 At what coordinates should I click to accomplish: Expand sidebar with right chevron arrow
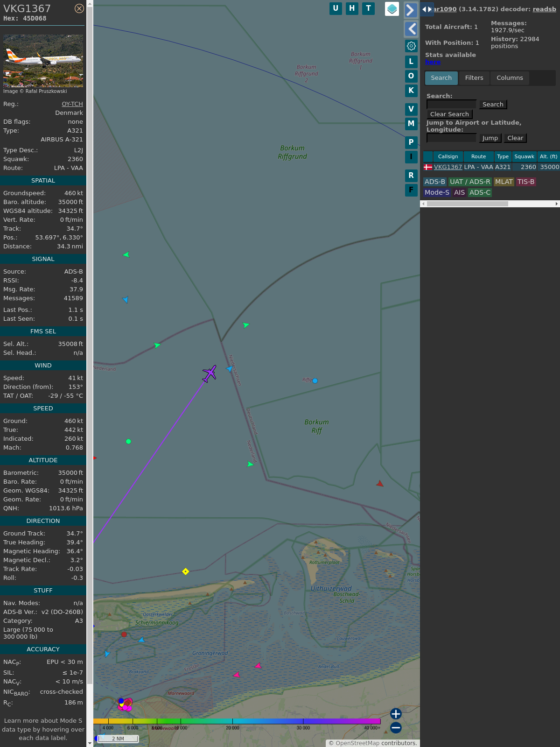[x=411, y=10]
